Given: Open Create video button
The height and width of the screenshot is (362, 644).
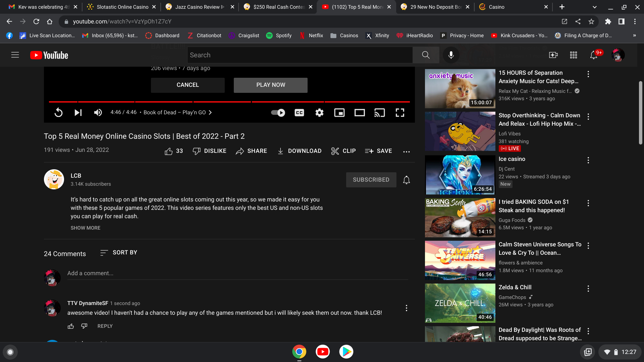Looking at the screenshot, I should (553, 55).
